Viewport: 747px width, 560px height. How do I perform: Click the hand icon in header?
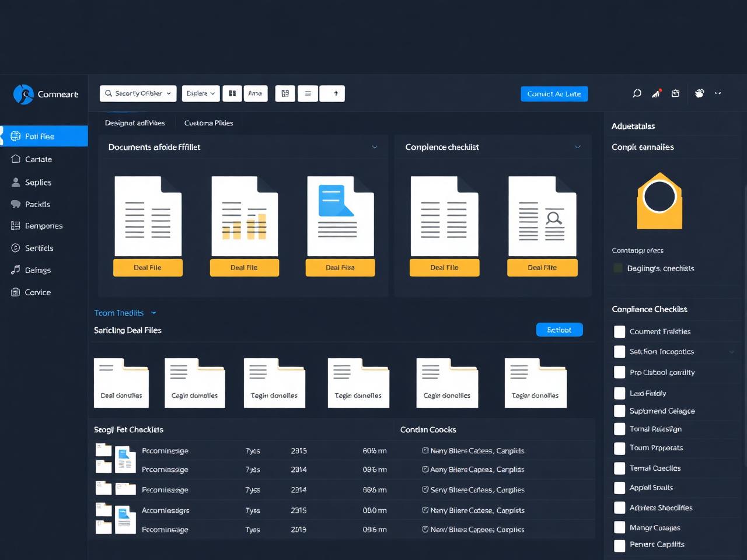click(x=700, y=93)
